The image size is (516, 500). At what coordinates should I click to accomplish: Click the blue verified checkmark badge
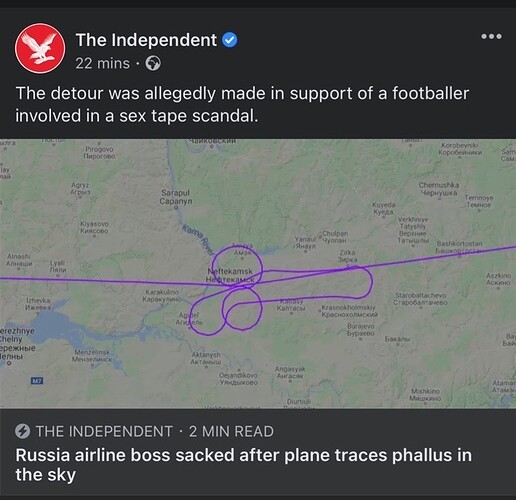[x=230, y=40]
